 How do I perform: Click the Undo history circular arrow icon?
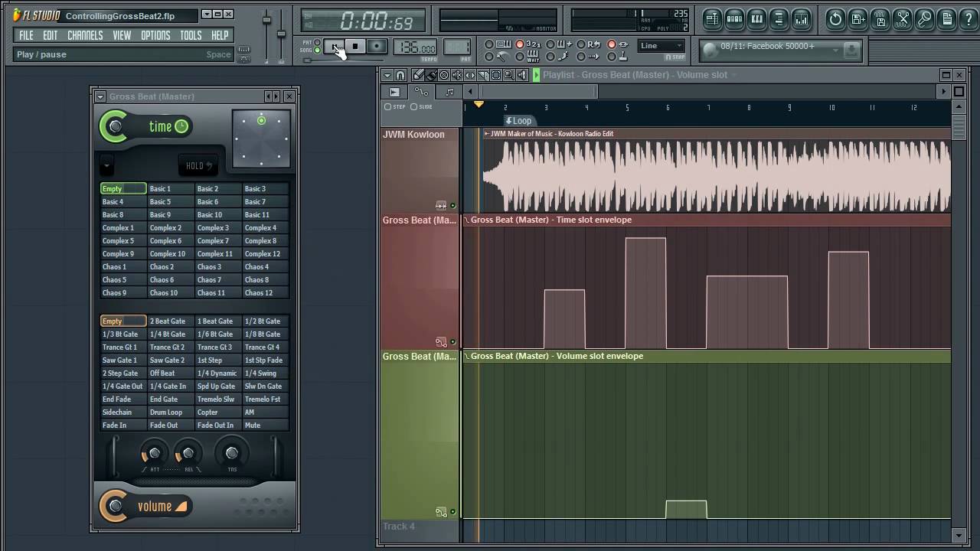tap(835, 18)
